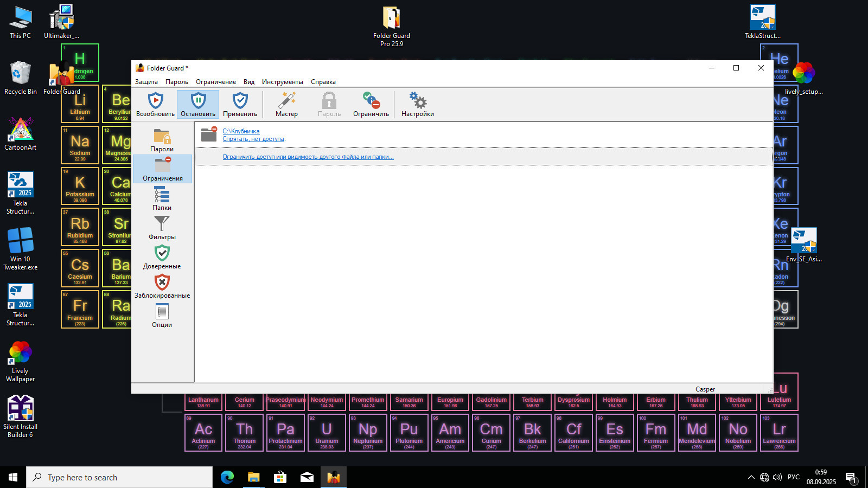Click the C:\Клубничка folder link

241,131
